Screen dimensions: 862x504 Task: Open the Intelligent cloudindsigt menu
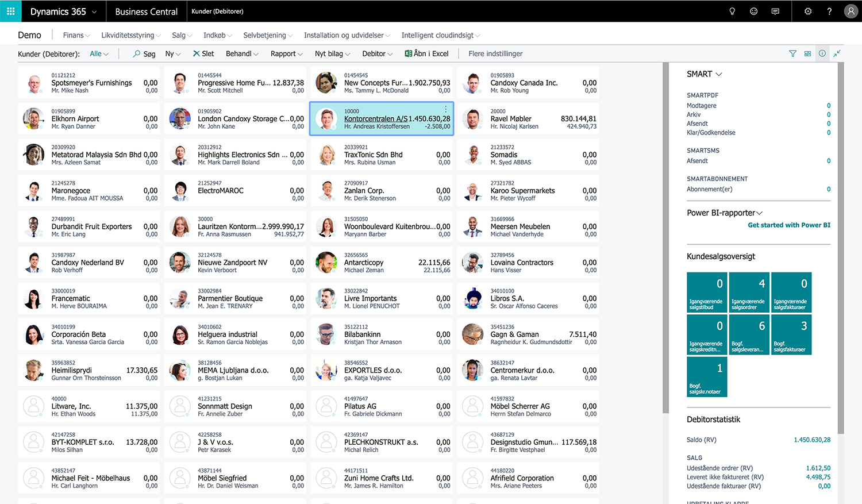click(x=441, y=35)
